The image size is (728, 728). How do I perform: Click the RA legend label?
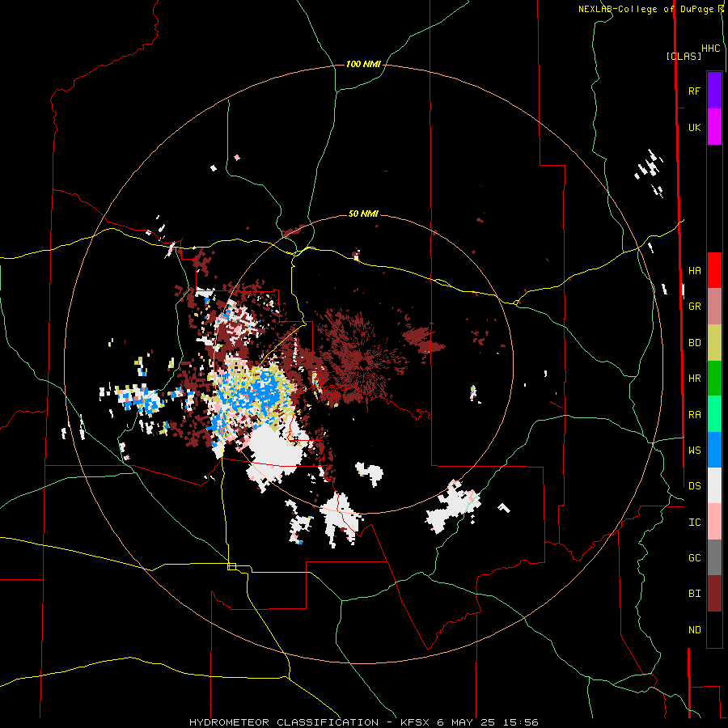coord(694,415)
